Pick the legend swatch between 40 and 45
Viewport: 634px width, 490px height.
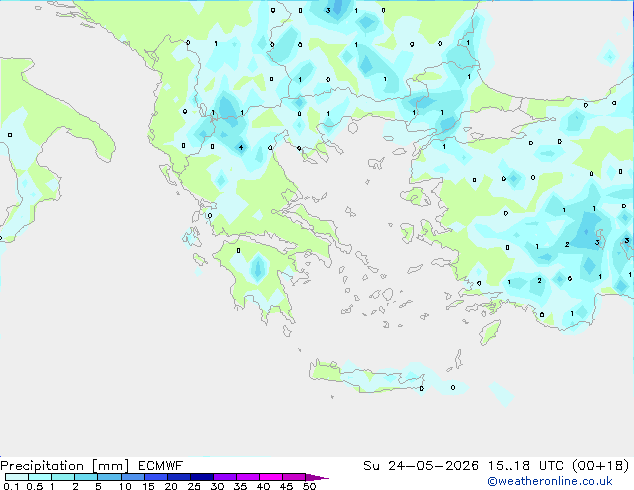pyautogui.click(x=271, y=477)
